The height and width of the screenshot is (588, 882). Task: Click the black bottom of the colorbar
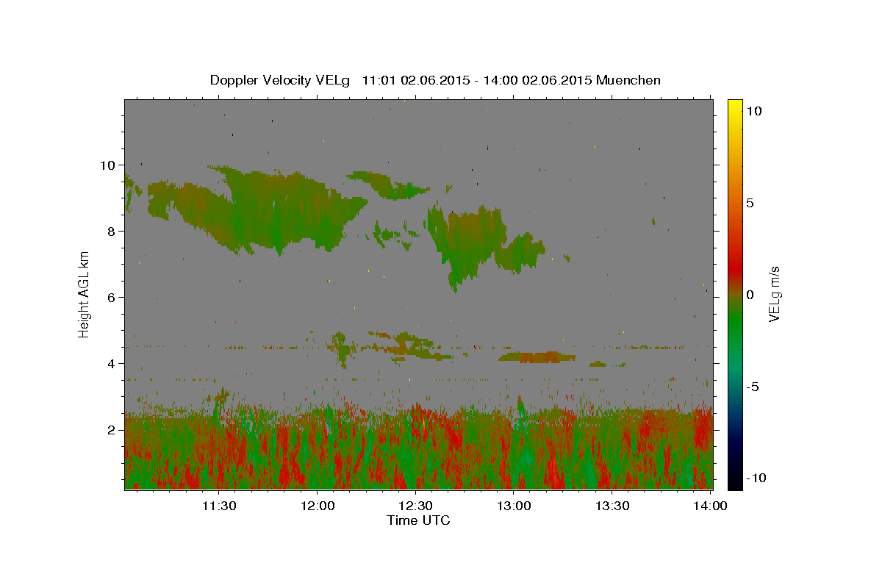coord(735,482)
